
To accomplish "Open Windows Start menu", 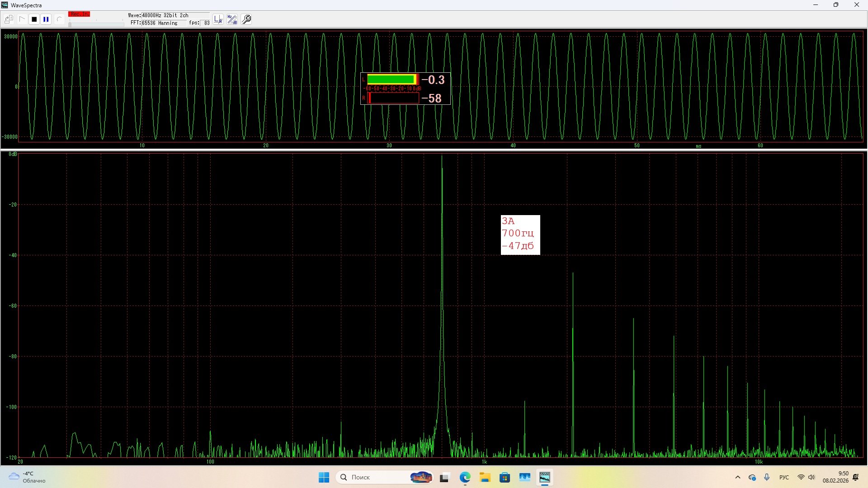I will tap(324, 477).
